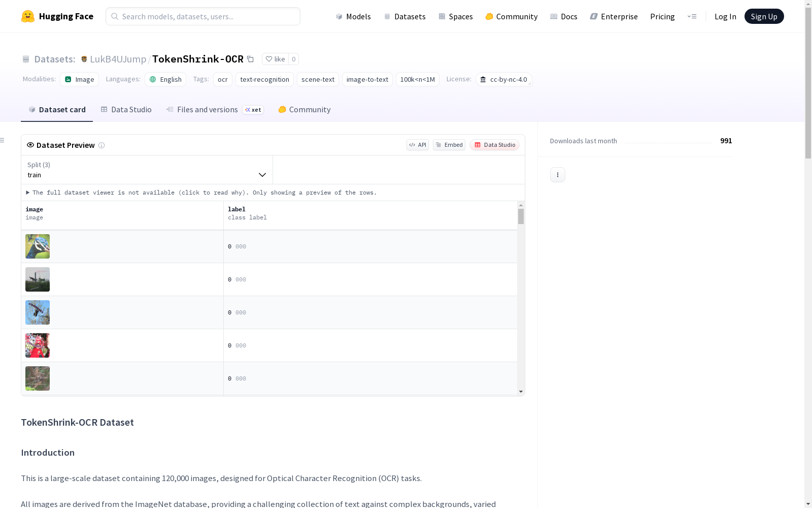This screenshot has height=508, width=812.
Task: Switch to the Data Studio tab
Action: (x=126, y=110)
